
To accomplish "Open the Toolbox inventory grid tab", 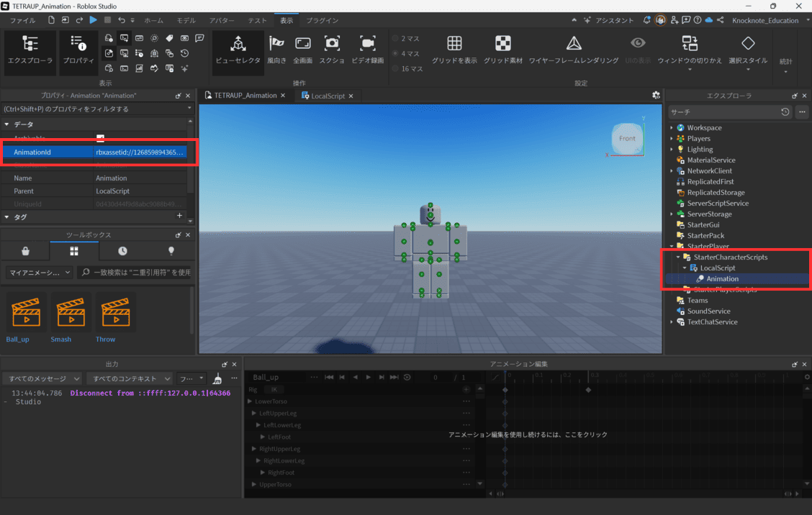I will point(74,251).
